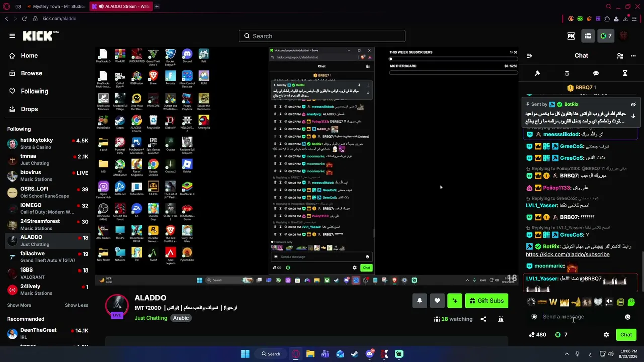Click the Kick search field

(322, 36)
